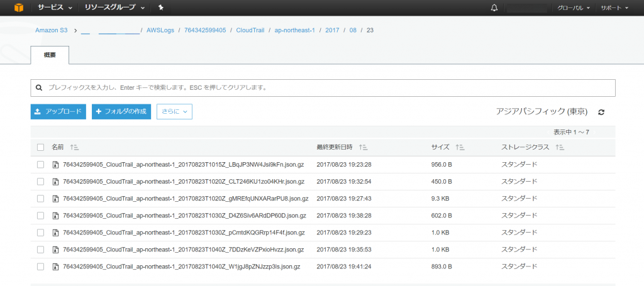Open file ending pCmtdKQGRrp14F4f.json.gz
This screenshot has height=286, width=644.
[184, 233]
